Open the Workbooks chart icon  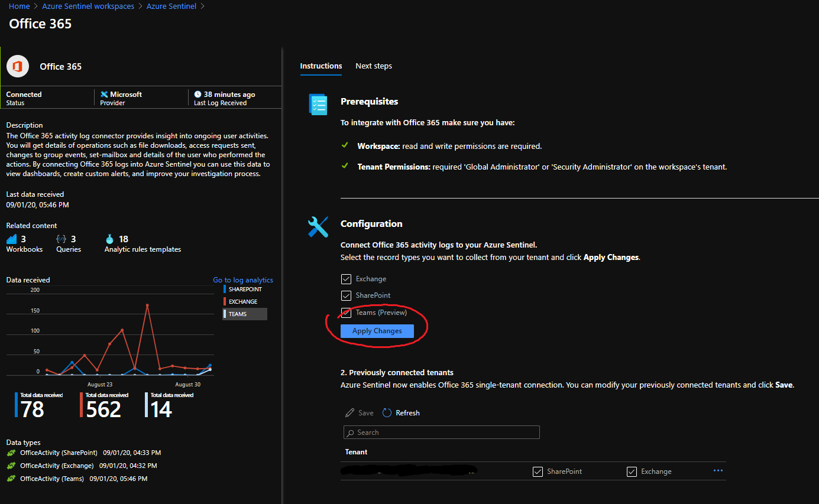pos(11,239)
